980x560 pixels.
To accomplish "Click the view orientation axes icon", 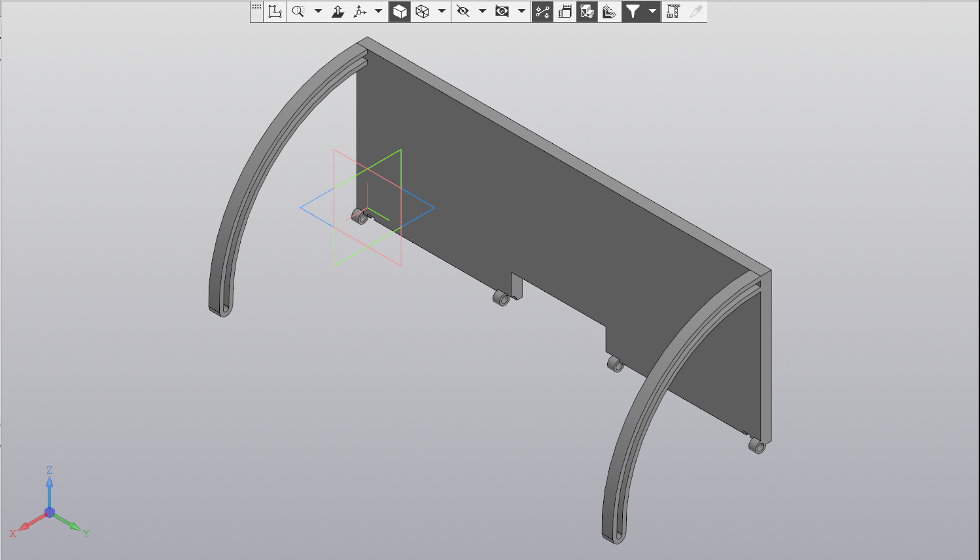I will coord(360,12).
